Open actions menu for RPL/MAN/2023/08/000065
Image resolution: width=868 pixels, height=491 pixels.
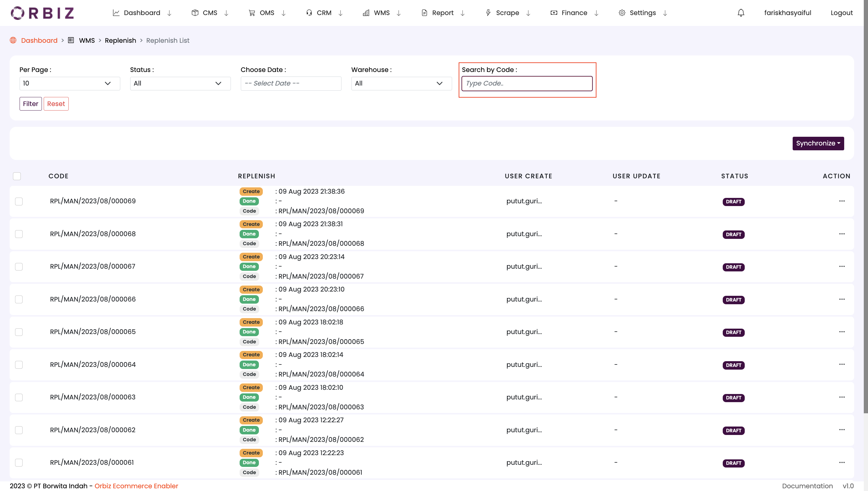842,332
